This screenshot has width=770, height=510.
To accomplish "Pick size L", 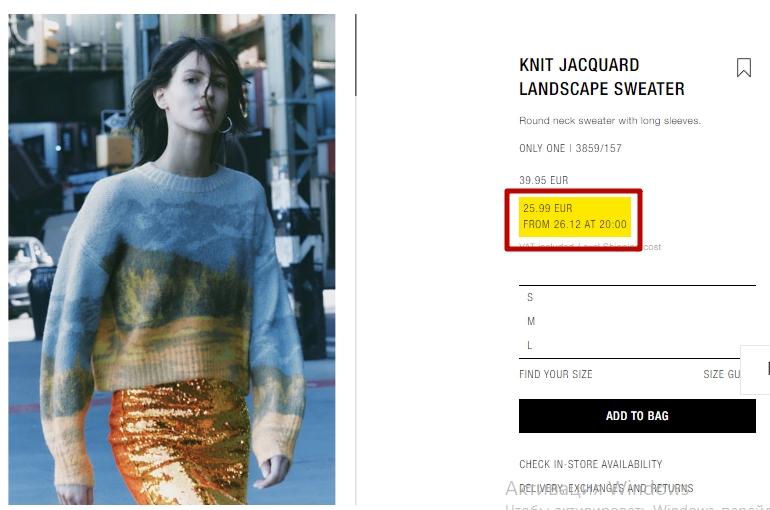I will [637, 345].
